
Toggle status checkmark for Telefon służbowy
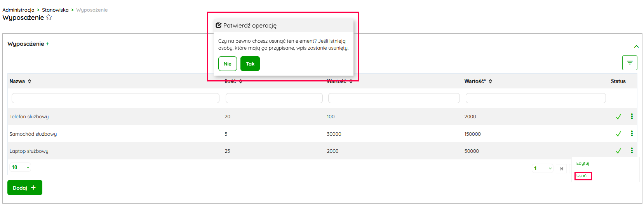point(618,117)
